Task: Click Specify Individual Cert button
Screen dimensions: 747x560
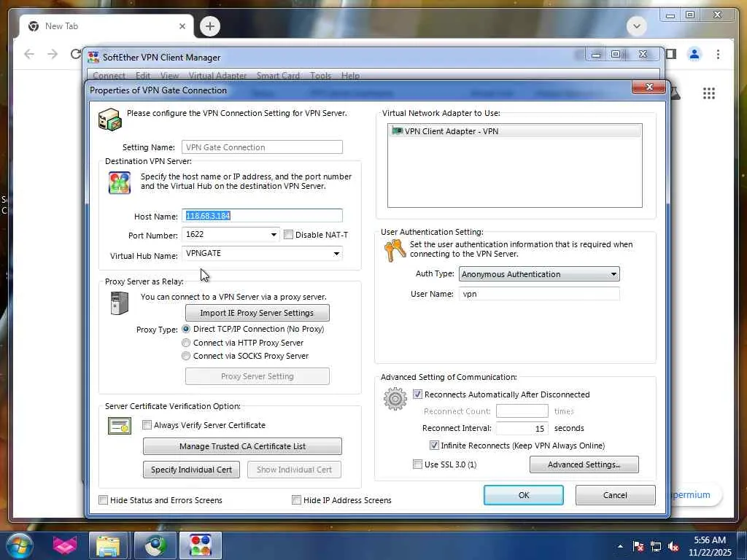Action: 192,470
